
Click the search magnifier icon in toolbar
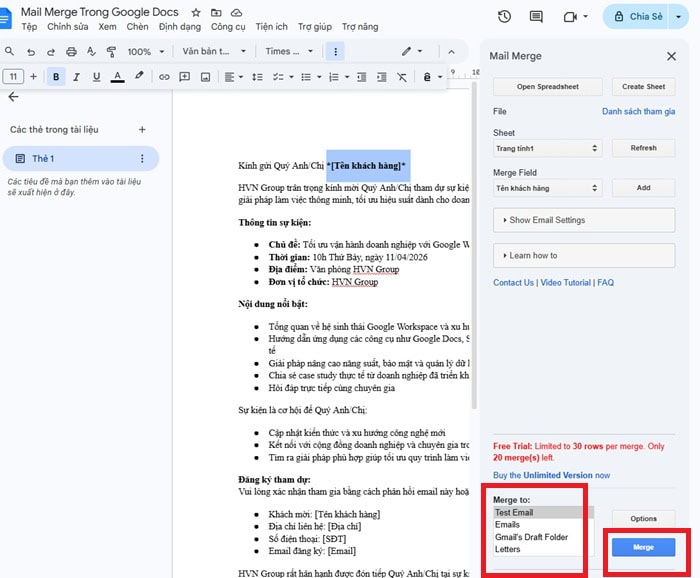coord(9,51)
